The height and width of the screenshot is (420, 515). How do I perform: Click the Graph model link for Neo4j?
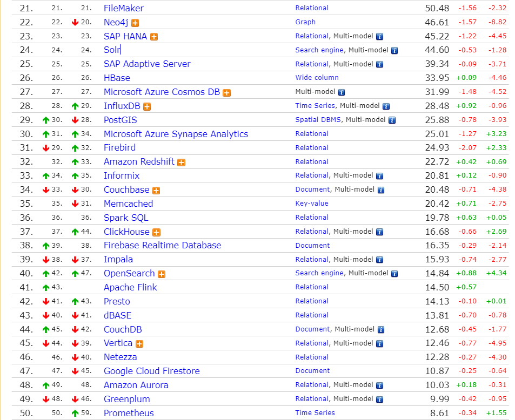pos(305,22)
